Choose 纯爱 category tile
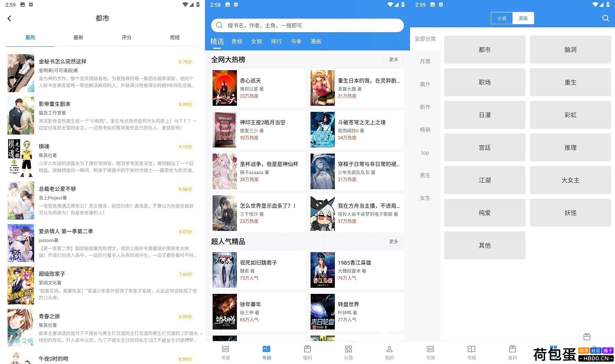This screenshot has height=364, width=615. point(485,213)
